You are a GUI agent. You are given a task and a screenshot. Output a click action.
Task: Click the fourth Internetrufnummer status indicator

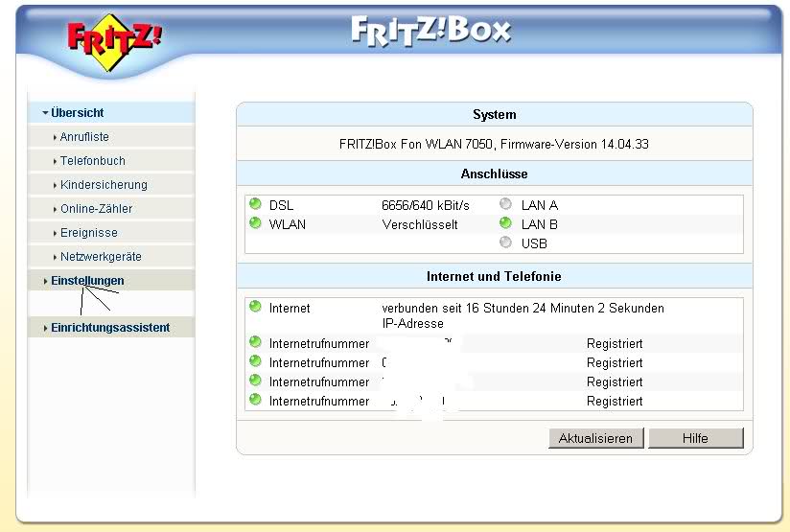tap(255, 400)
